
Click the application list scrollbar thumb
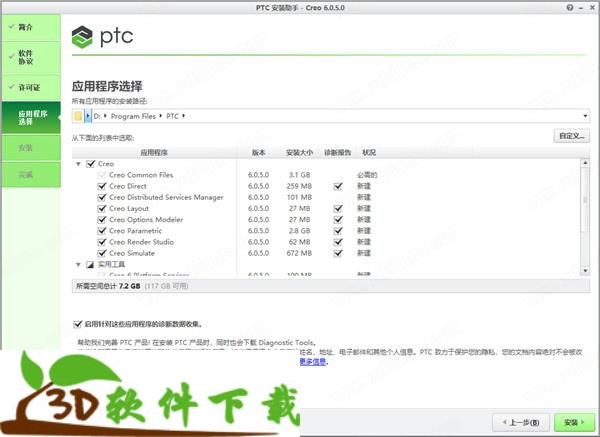click(585, 199)
